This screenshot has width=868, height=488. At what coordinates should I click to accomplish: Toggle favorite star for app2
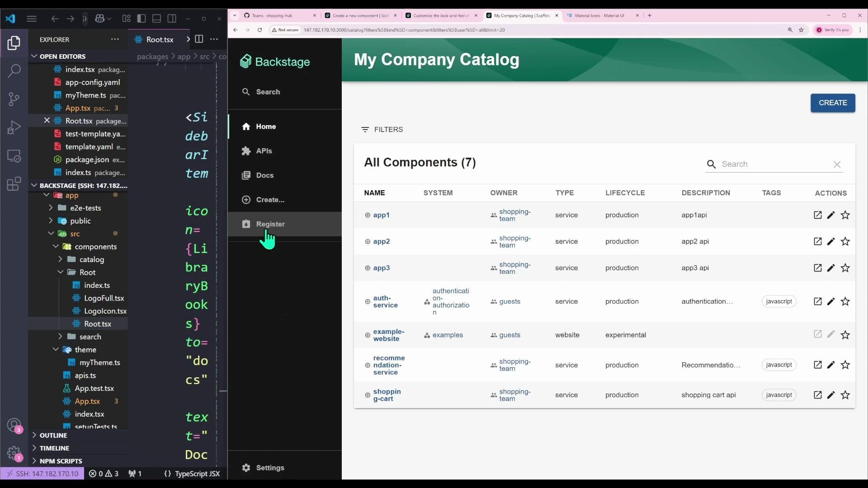point(845,241)
